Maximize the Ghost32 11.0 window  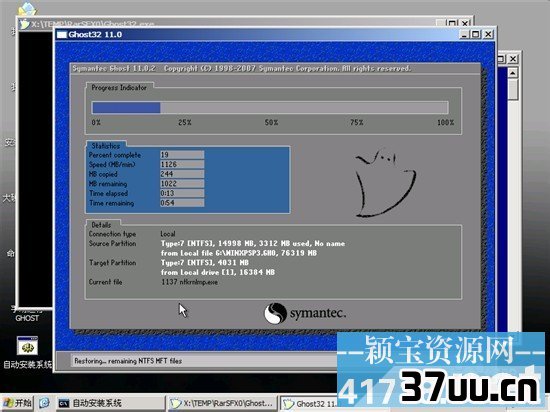click(x=476, y=34)
